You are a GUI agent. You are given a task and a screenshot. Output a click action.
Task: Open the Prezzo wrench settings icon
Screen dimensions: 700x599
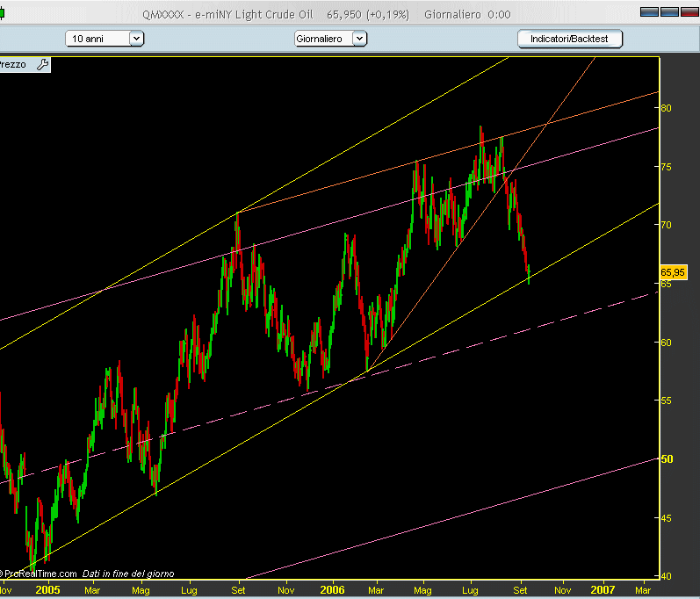coord(42,65)
